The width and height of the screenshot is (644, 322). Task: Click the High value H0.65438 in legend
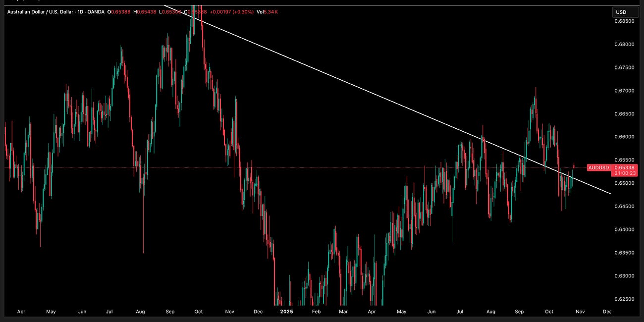point(144,11)
